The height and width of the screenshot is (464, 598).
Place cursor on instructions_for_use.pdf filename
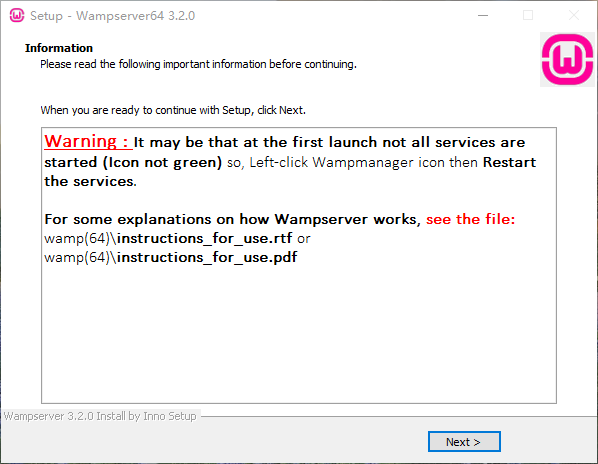pos(207,258)
